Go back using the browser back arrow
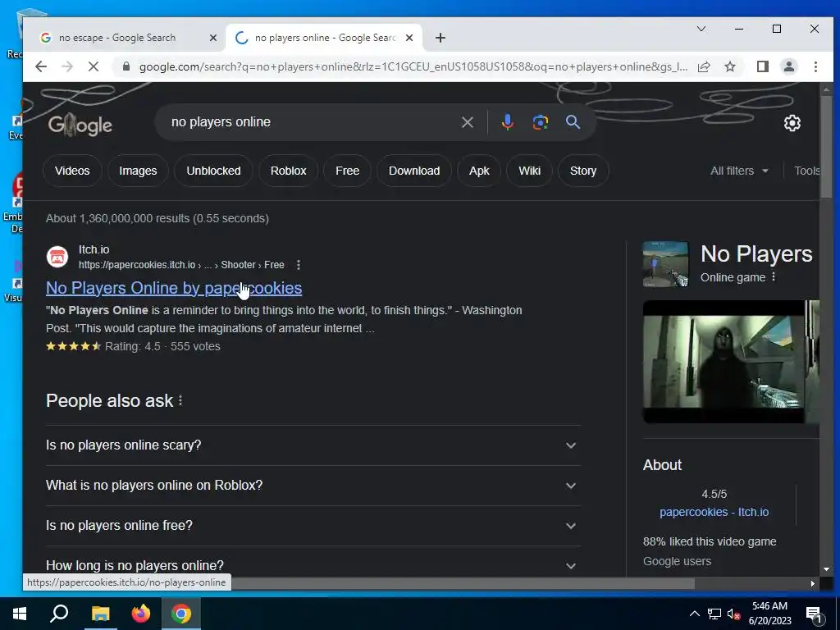Image resolution: width=840 pixels, height=630 pixels. [41, 66]
